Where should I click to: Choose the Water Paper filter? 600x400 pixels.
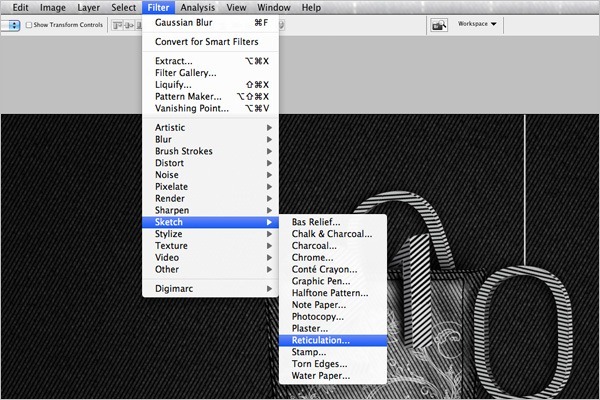point(333,376)
